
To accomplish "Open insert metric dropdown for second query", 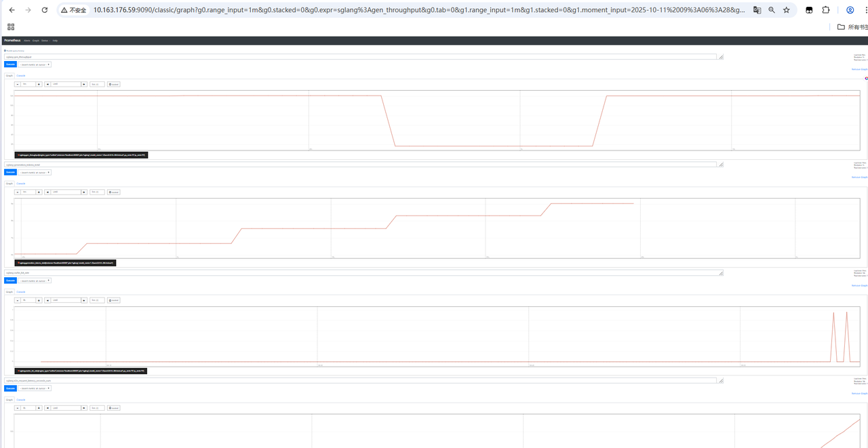I will coord(35,172).
